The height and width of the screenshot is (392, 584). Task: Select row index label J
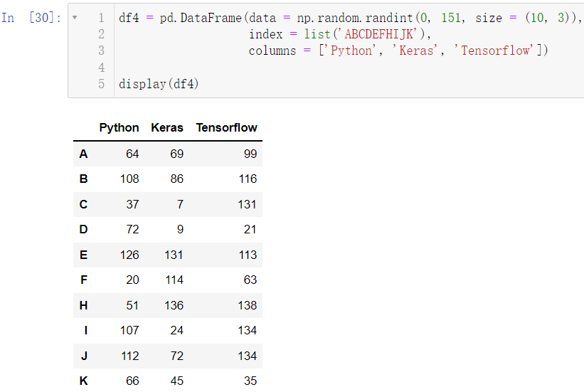(x=85, y=356)
